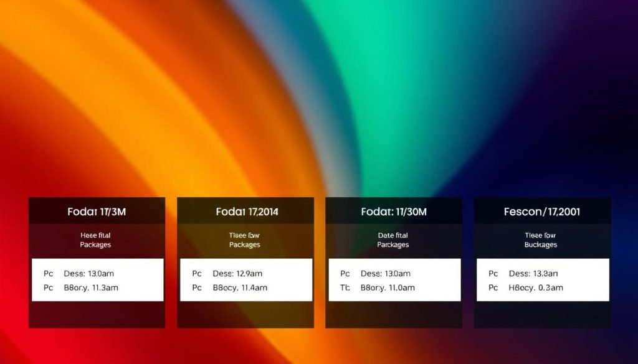Open the Fodat 17,2014 card header
This screenshot has width=638, height=364.
click(x=247, y=212)
